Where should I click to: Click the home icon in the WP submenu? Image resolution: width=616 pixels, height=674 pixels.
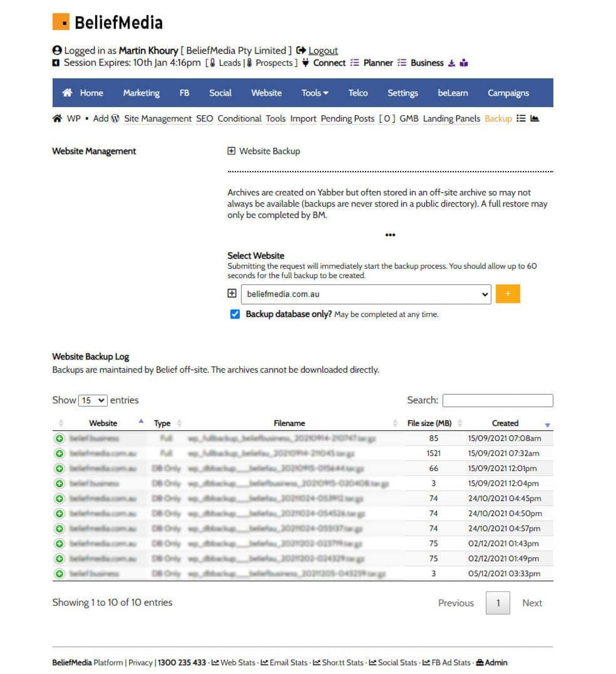tap(57, 119)
